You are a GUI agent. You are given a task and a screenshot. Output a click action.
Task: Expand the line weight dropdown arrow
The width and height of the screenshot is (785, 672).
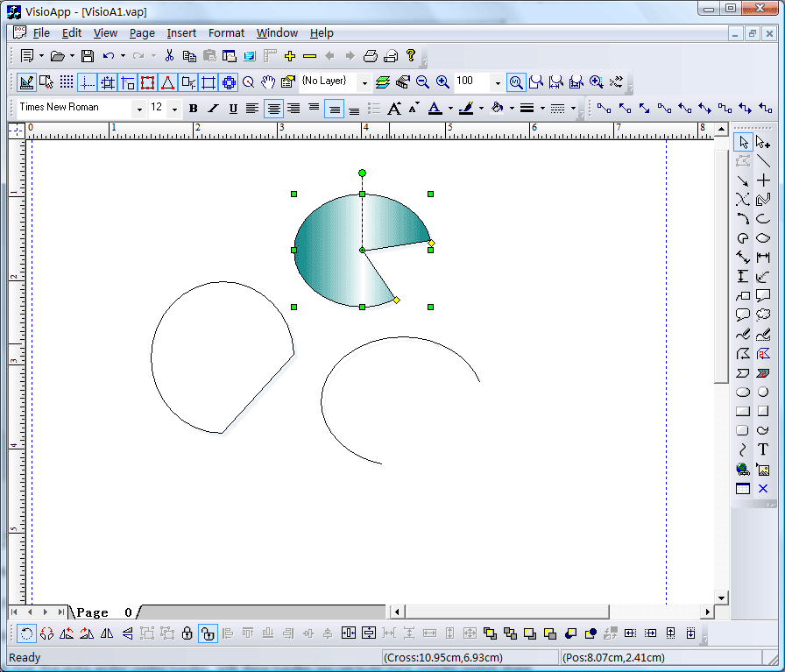(x=542, y=109)
